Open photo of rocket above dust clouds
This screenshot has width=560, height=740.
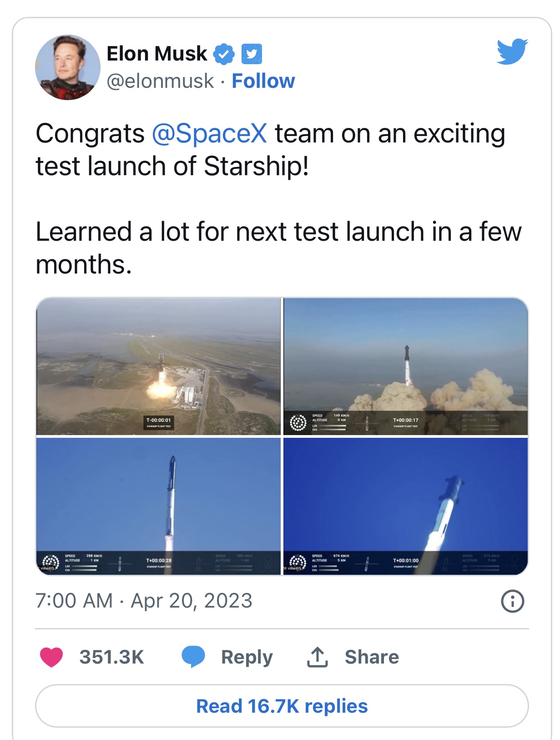tap(406, 366)
